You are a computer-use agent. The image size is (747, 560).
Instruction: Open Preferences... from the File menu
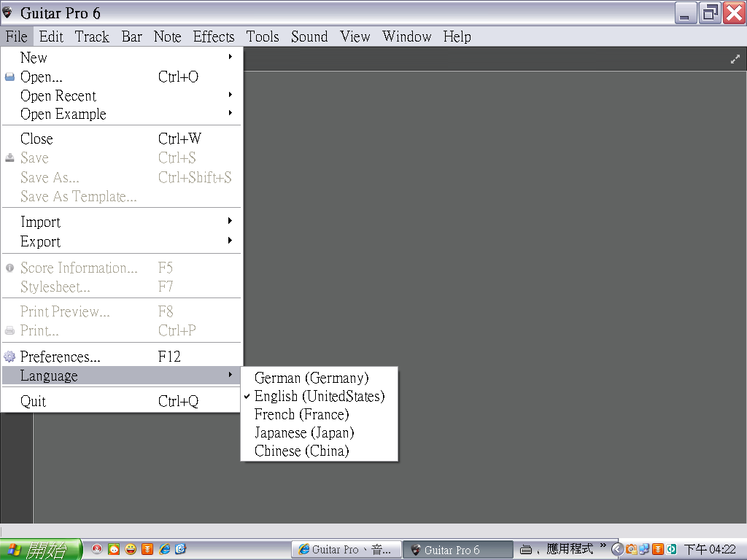tap(122, 357)
